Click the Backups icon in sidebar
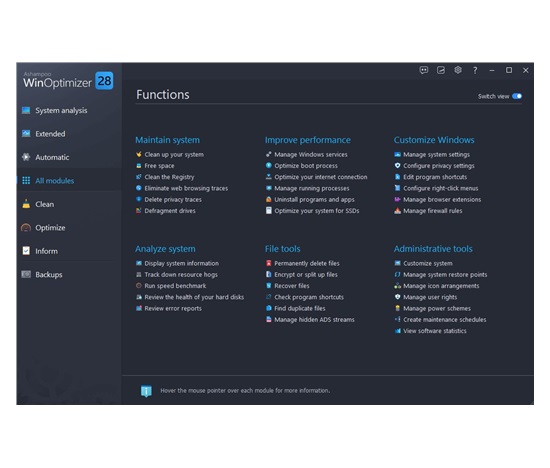 (26, 274)
